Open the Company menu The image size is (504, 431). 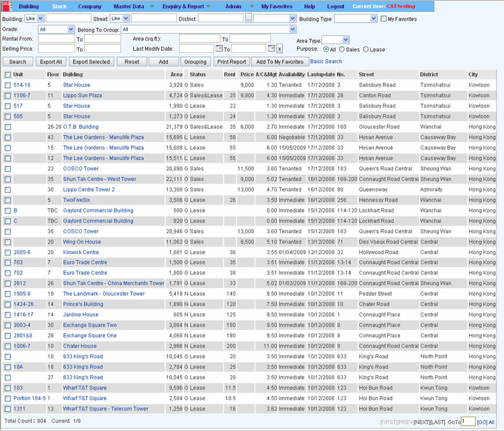click(90, 6)
